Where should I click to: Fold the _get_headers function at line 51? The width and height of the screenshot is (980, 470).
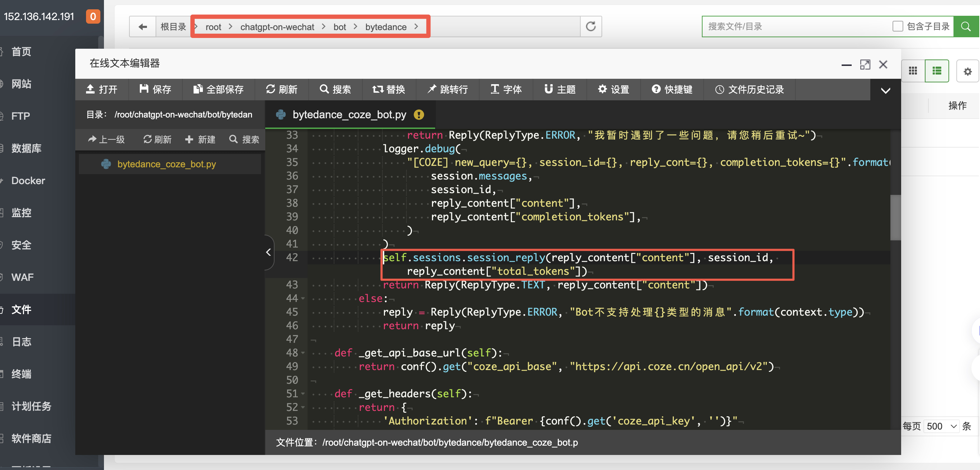coord(303,394)
